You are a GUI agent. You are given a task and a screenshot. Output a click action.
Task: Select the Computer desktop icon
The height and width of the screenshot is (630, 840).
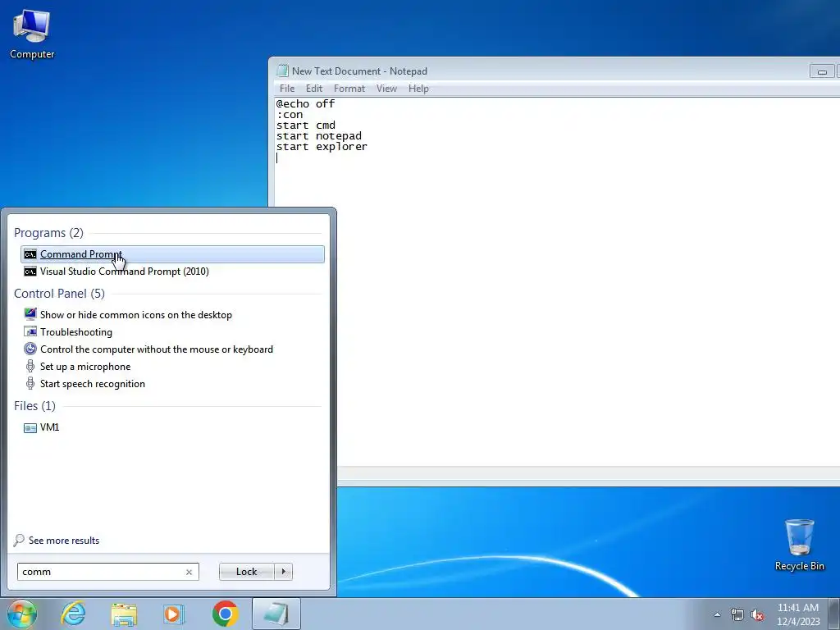(x=32, y=34)
